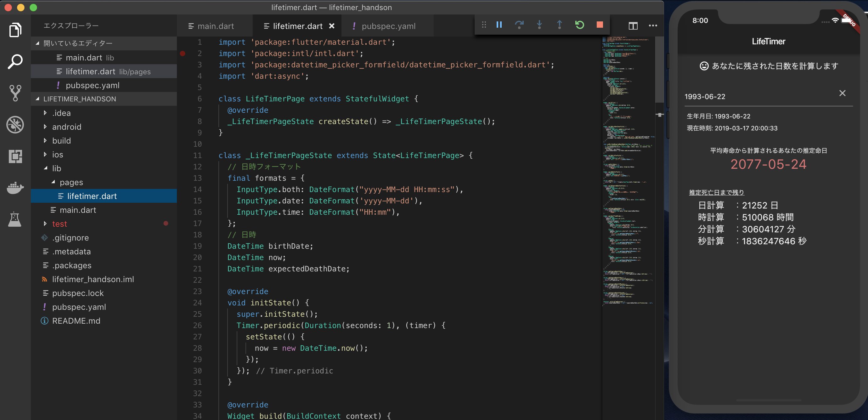Collapse the lib folder

[x=104, y=168]
